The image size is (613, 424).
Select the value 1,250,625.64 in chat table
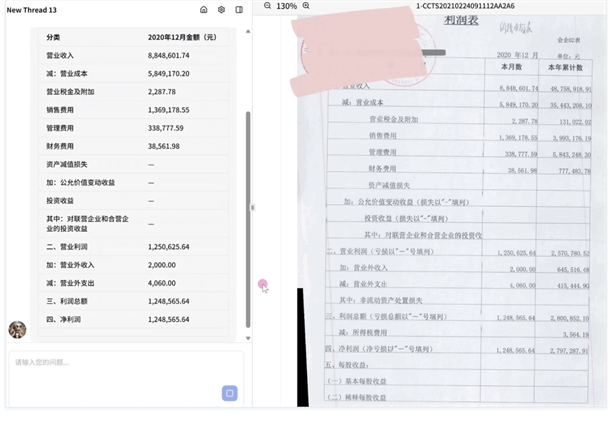168,247
